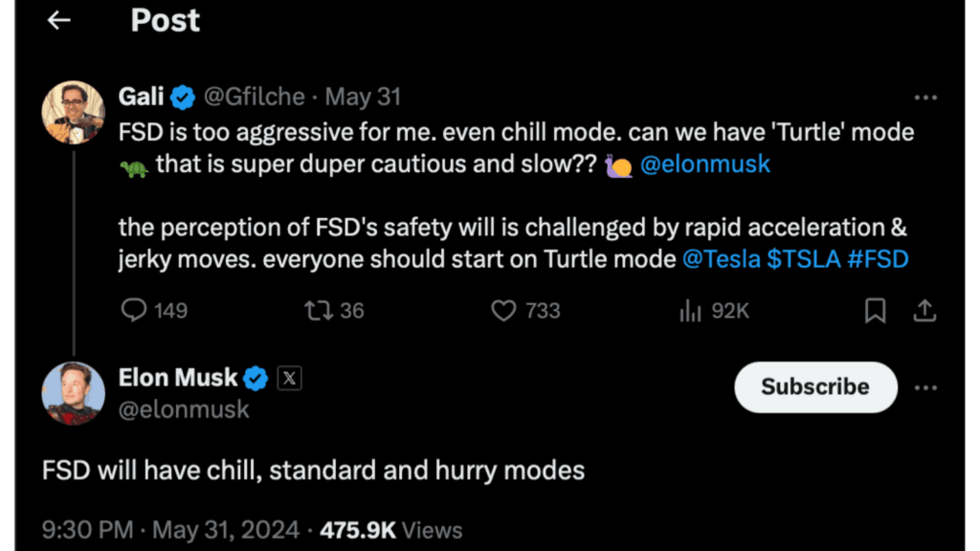Open the Gali display name profile

click(x=142, y=97)
